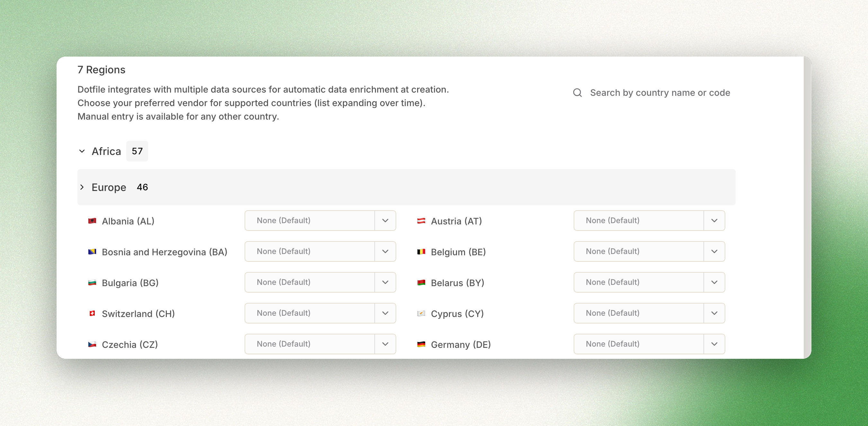Click the Belarus flag icon
Screen dimensions: 868x426
click(421, 282)
